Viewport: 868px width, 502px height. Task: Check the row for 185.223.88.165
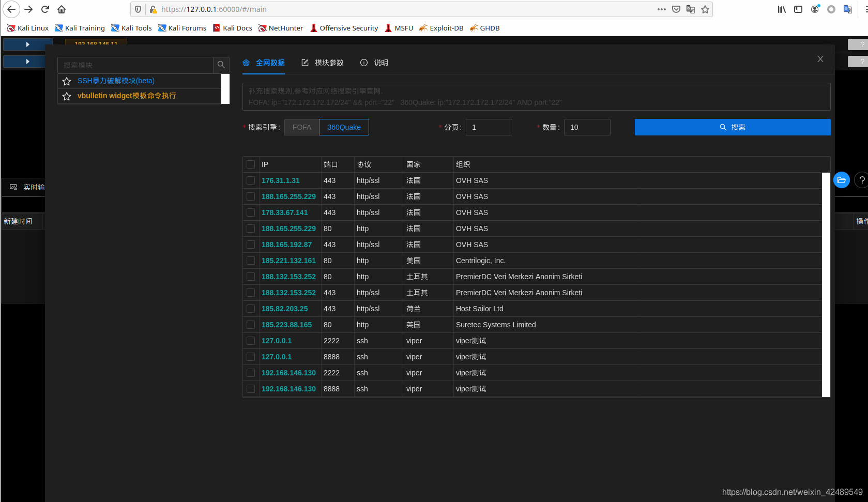coord(251,325)
